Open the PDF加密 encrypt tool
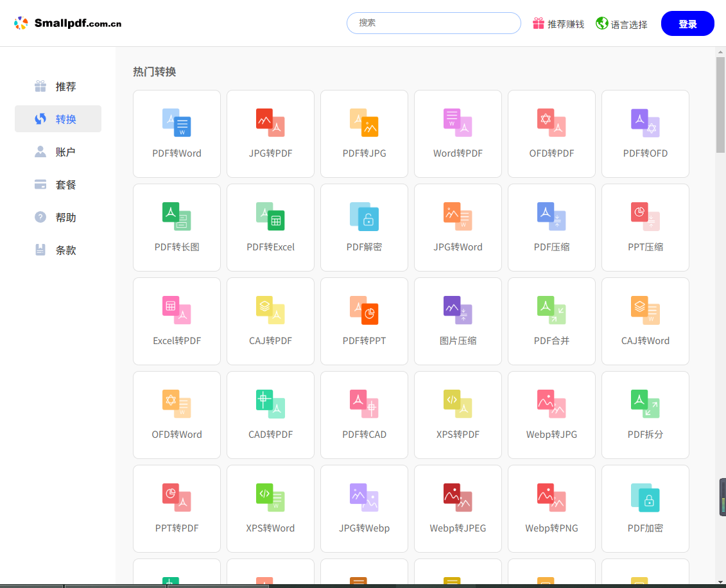The height and width of the screenshot is (588, 726). click(x=645, y=509)
